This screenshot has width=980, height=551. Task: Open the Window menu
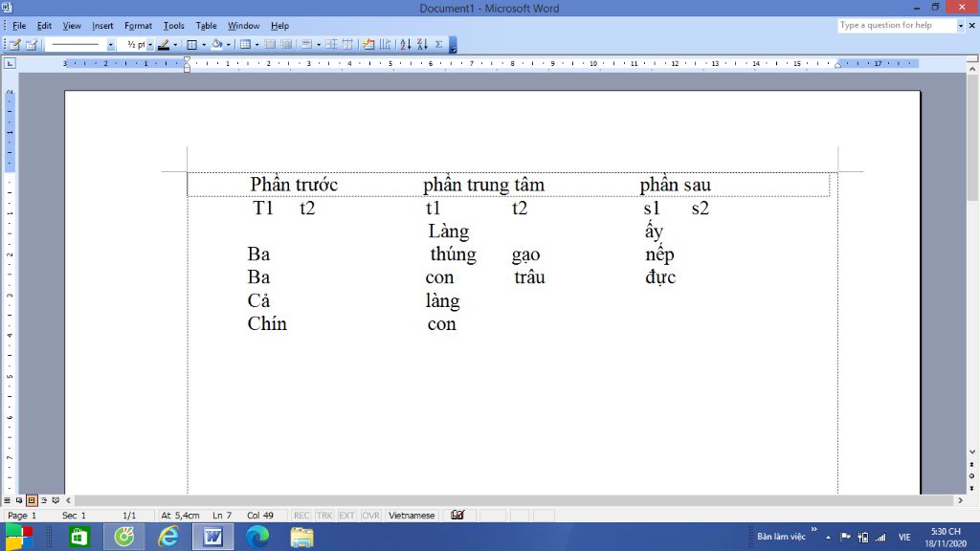pos(243,26)
